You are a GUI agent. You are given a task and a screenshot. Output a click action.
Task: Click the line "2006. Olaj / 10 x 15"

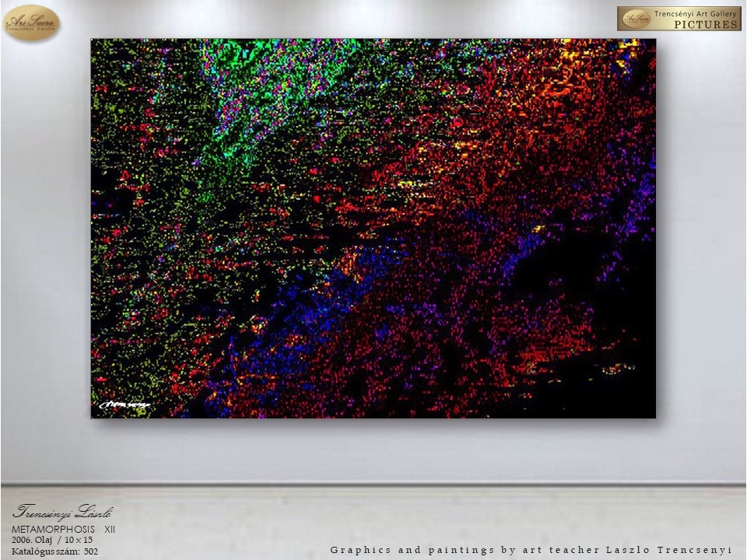pos(52,540)
